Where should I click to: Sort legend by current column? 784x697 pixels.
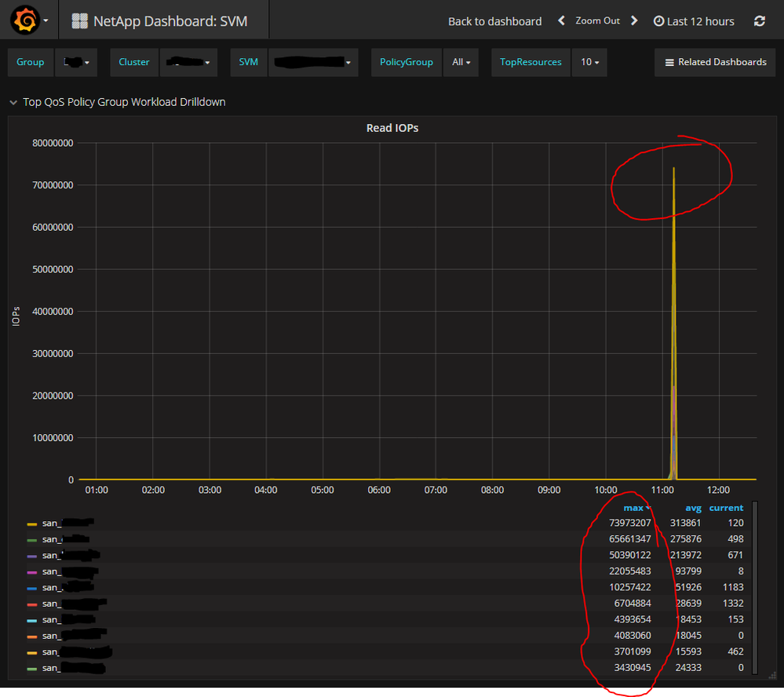point(726,508)
